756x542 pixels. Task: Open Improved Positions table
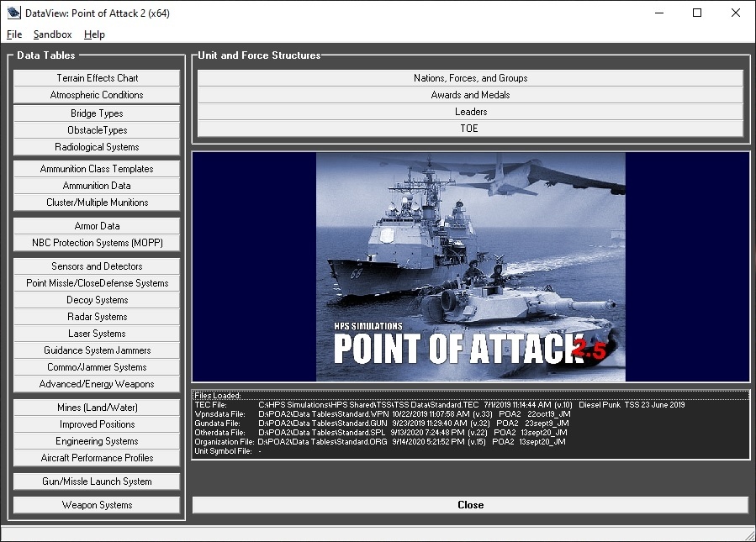pyautogui.click(x=97, y=424)
